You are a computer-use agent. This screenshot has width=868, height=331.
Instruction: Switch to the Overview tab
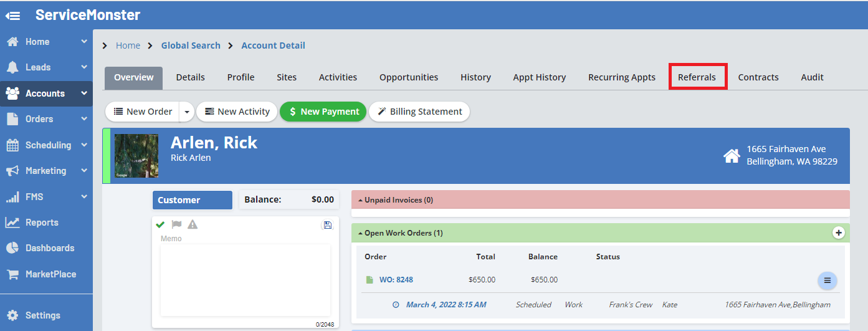[x=133, y=78]
